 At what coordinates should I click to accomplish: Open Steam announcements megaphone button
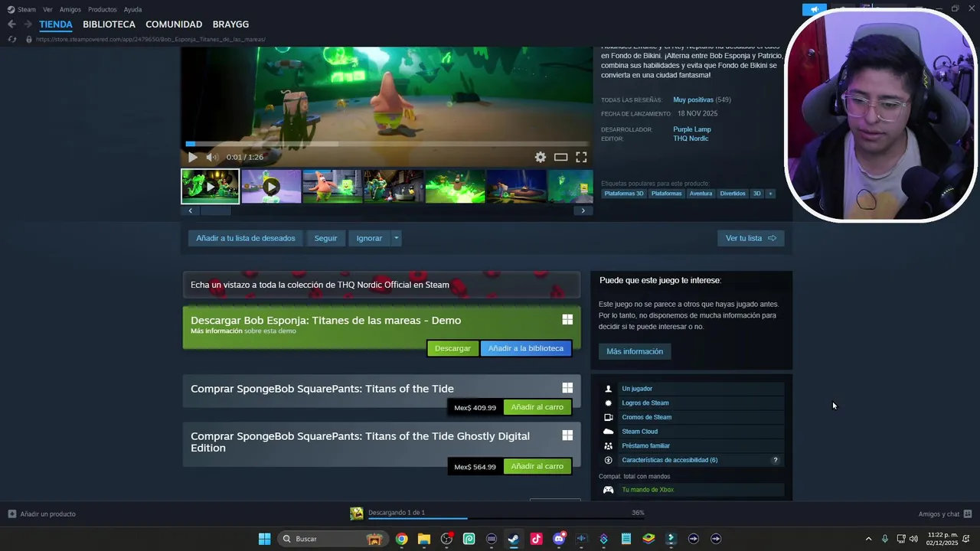pos(815,10)
